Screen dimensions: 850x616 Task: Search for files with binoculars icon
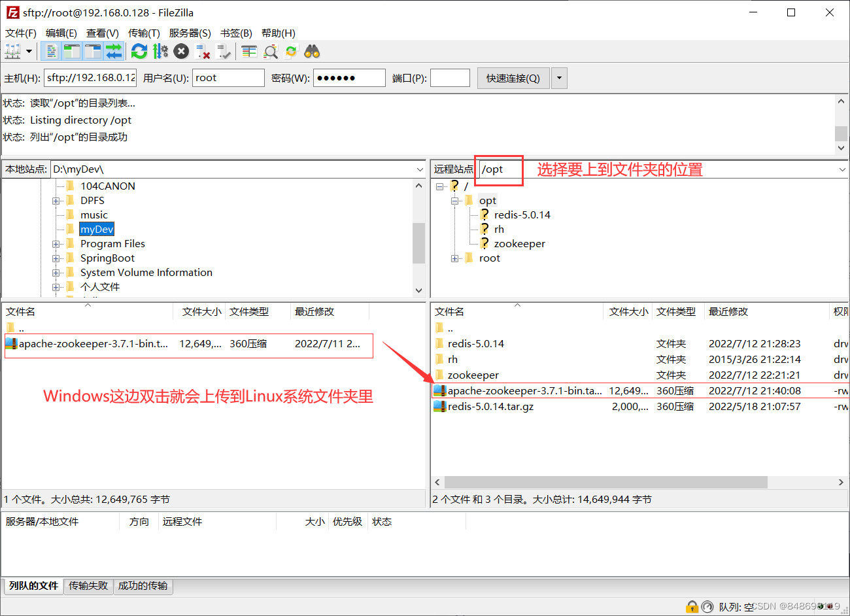point(312,51)
